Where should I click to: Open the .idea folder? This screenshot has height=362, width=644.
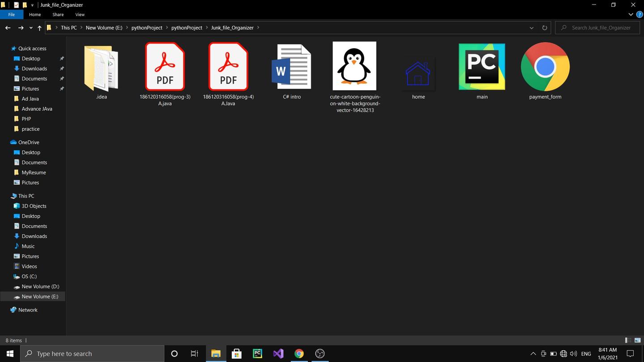pos(101,68)
